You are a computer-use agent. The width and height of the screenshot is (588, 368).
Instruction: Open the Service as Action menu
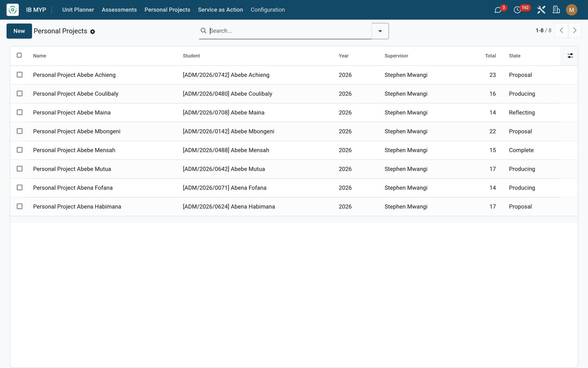220,10
